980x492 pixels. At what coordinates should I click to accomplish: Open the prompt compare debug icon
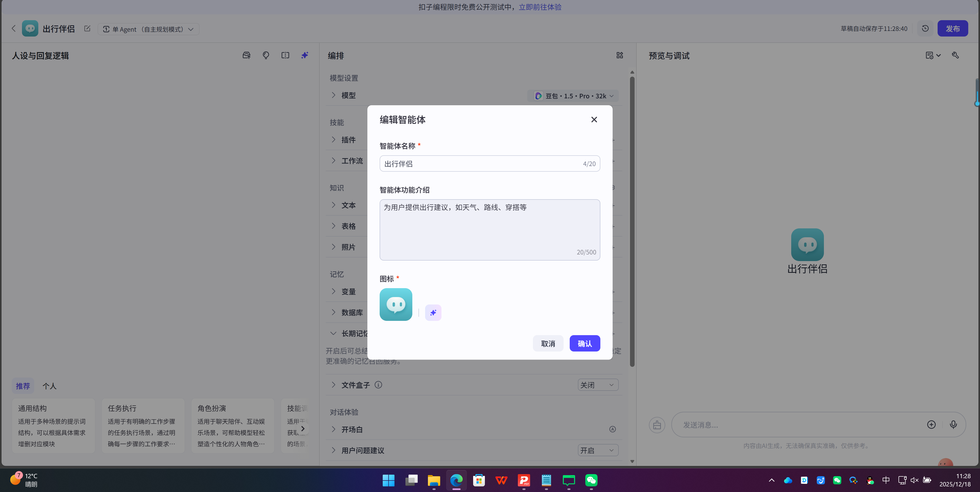pos(285,55)
